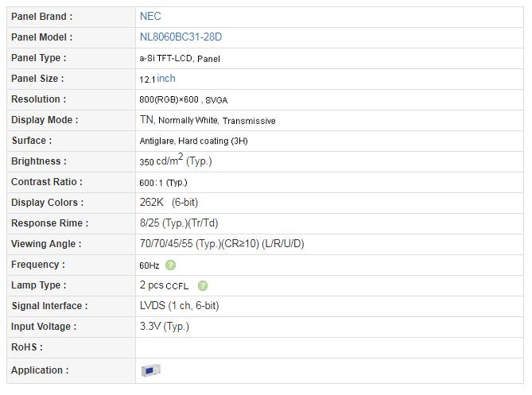Select the 'Contrast Ratio :' label
The height and width of the screenshot is (395, 532).
pyautogui.click(x=47, y=182)
